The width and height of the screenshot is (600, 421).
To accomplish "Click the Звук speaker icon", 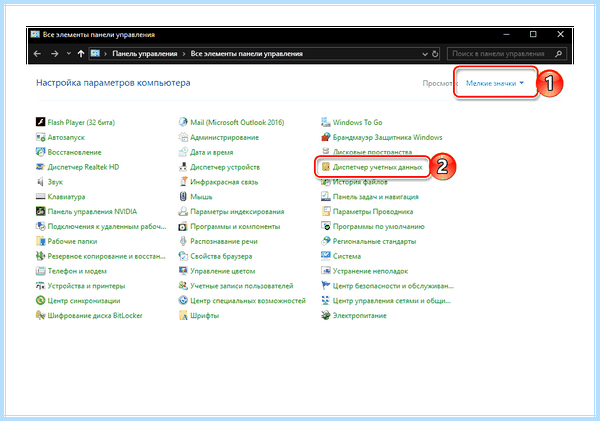I will [x=41, y=182].
